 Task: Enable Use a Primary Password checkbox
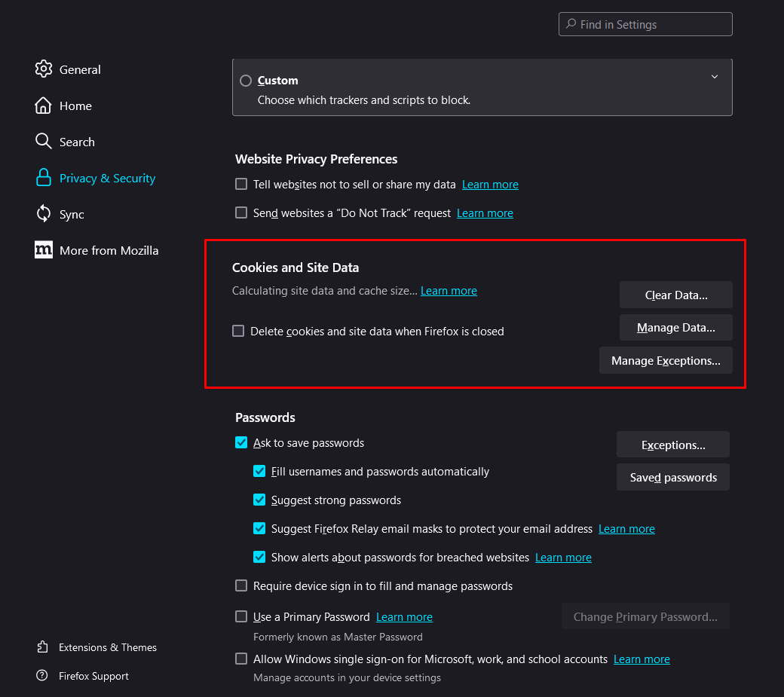click(241, 616)
